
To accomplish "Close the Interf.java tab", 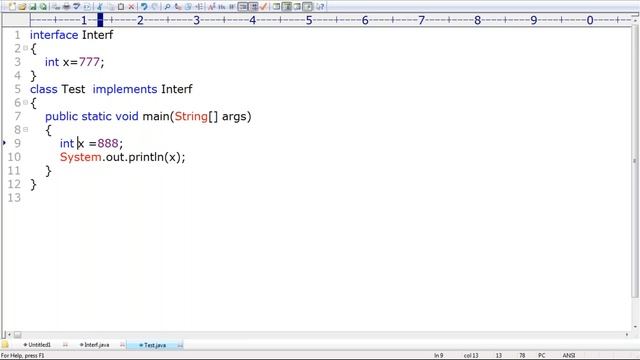I will (122, 345).
